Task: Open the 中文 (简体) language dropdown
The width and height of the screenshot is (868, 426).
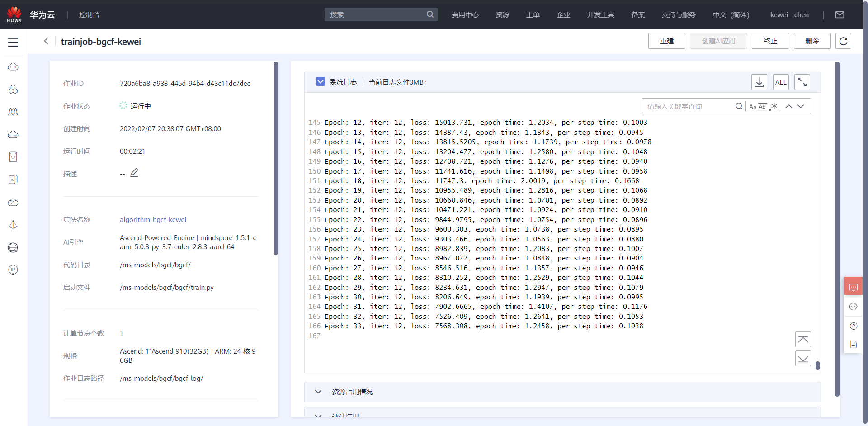Action: click(731, 14)
